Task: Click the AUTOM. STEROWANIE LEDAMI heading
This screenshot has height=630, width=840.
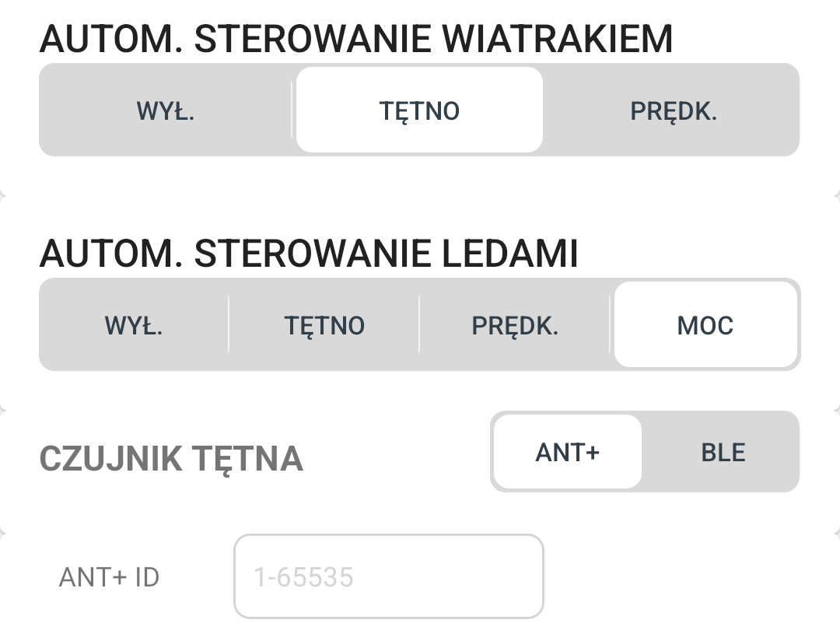Action: click(x=309, y=254)
